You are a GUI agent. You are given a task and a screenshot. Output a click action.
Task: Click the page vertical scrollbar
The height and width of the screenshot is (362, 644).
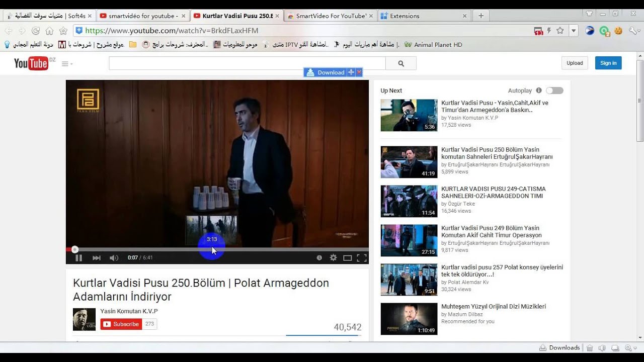click(x=640, y=101)
